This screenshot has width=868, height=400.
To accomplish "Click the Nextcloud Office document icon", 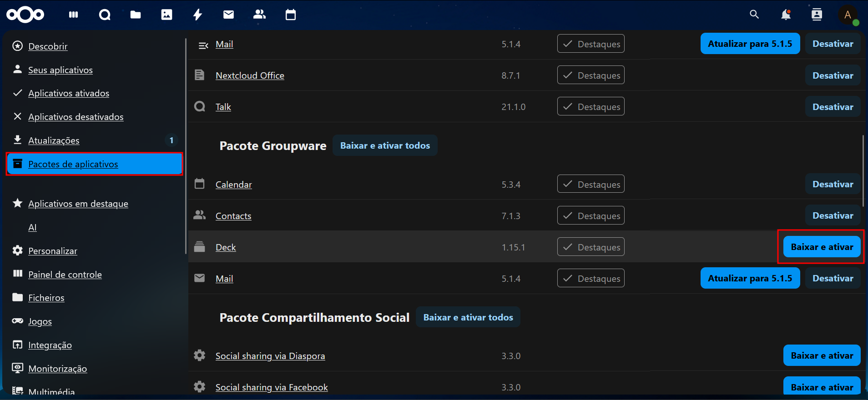I will click(199, 75).
